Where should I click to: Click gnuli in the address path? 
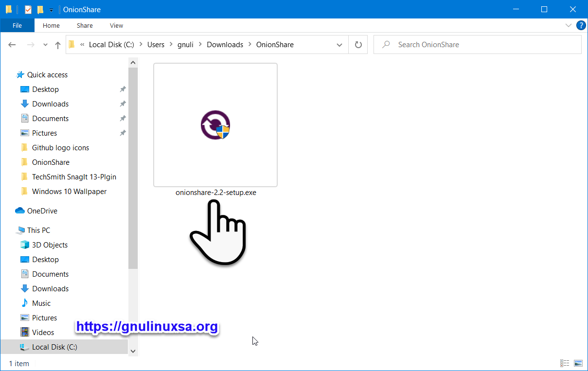[186, 45]
